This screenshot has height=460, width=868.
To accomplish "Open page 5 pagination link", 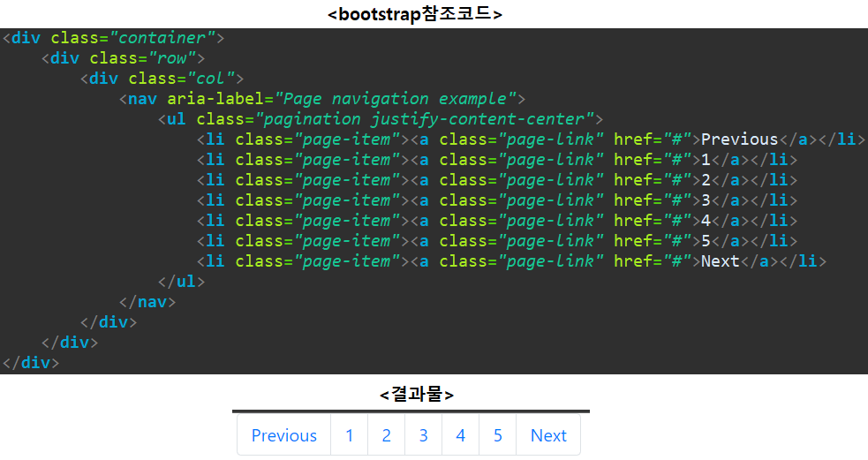I will pyautogui.click(x=498, y=435).
